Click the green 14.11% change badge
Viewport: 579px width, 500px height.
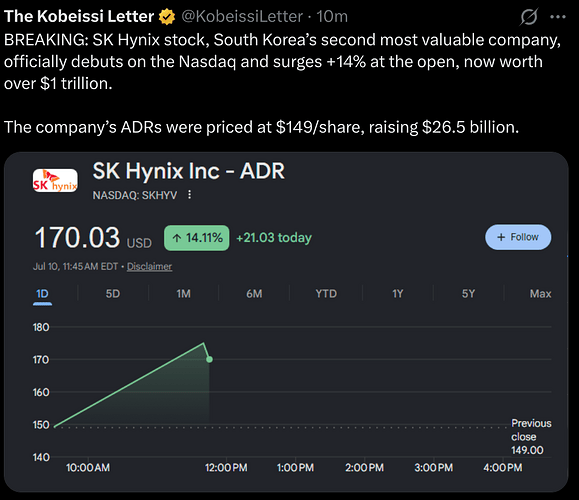point(196,238)
